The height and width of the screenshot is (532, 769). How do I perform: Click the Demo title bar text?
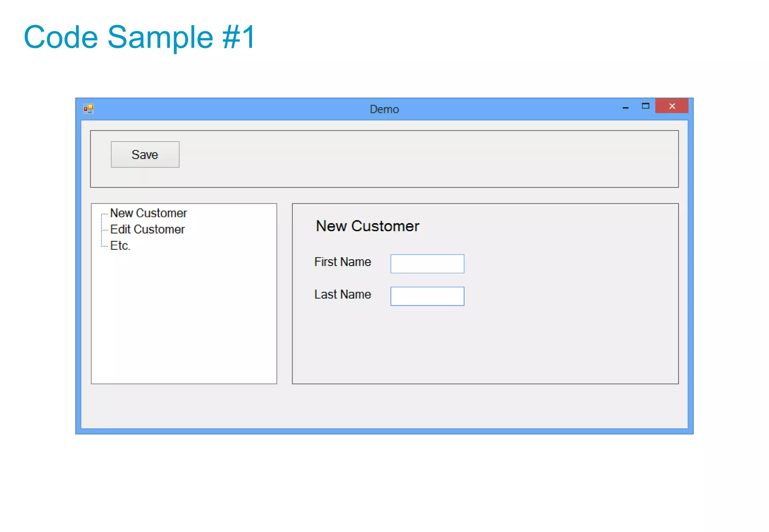(x=384, y=109)
